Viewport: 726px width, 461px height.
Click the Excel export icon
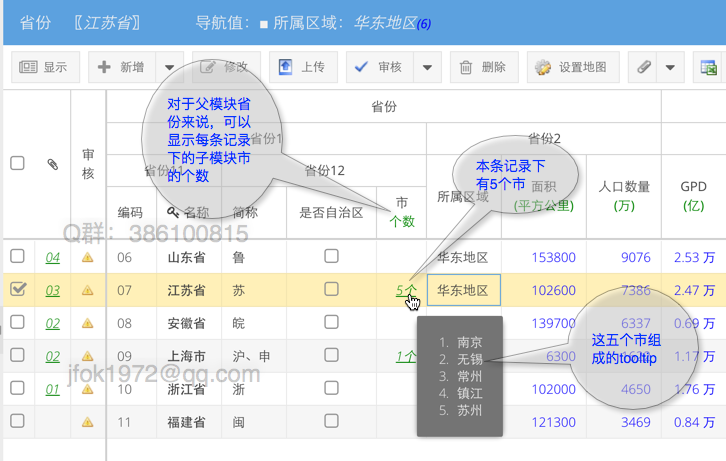[x=709, y=68]
